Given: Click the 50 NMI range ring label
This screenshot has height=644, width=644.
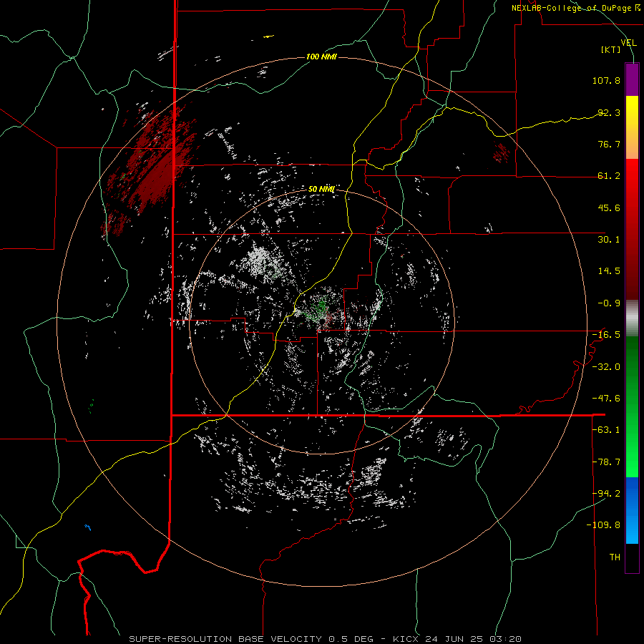Looking at the screenshot, I should tap(321, 189).
